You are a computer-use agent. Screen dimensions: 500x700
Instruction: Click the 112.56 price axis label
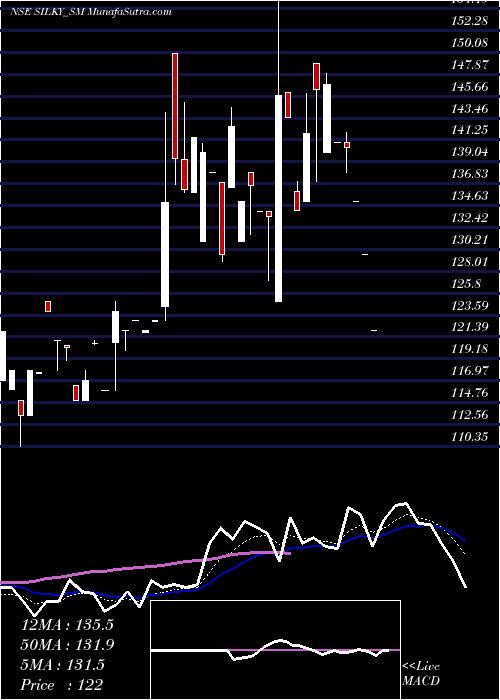point(471,415)
